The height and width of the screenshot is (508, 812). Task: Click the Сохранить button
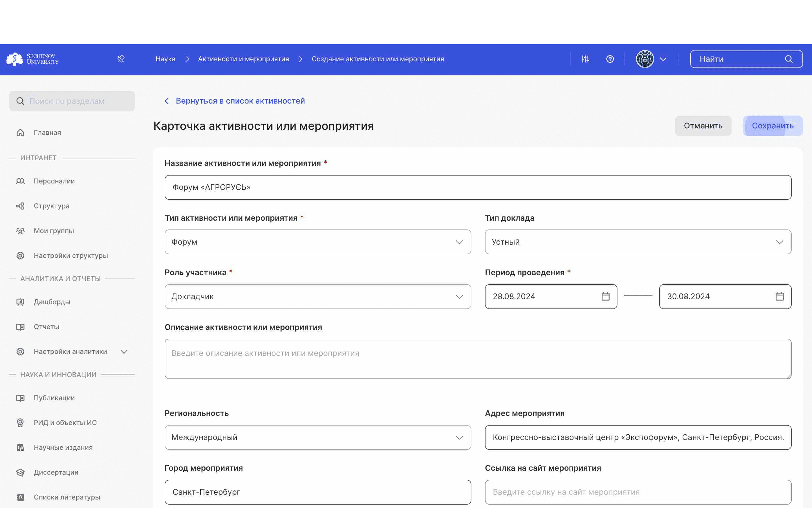773,126
